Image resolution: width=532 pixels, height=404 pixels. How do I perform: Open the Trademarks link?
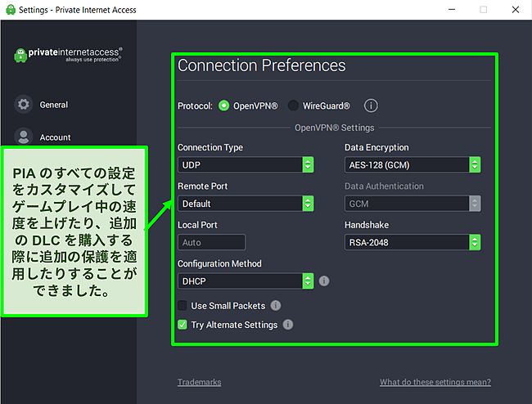click(x=199, y=382)
